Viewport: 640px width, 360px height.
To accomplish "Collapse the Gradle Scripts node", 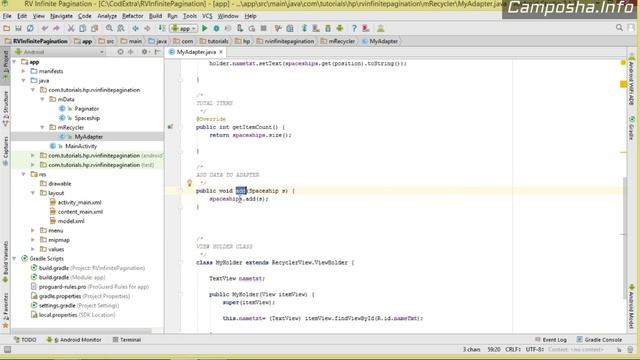I will (15, 259).
